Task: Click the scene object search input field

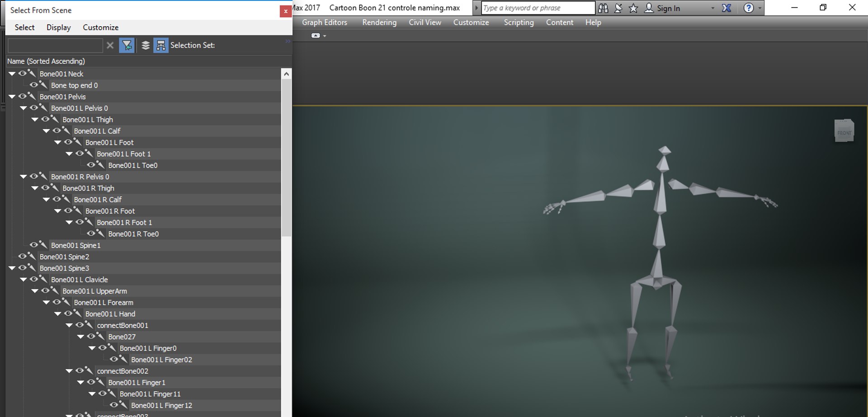Action: click(x=55, y=45)
